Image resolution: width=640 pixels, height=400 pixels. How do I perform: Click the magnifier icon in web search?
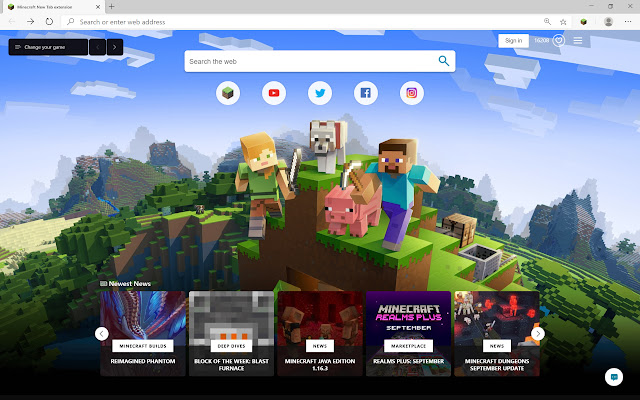444,61
